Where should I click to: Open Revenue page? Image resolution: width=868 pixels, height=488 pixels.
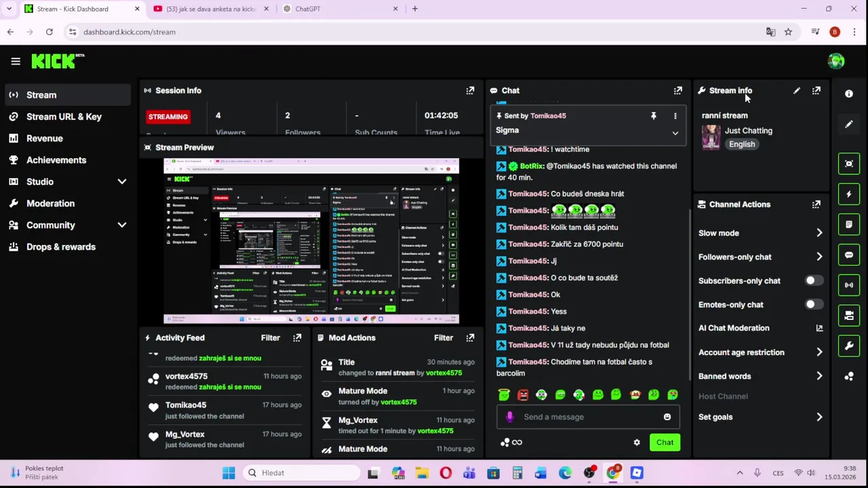(x=68, y=138)
